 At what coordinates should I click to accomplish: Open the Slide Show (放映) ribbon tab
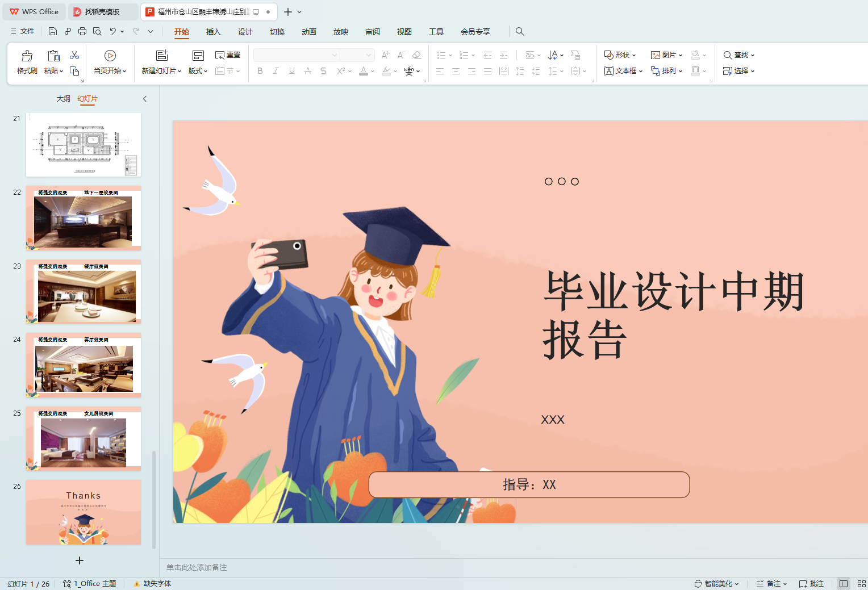(x=341, y=32)
